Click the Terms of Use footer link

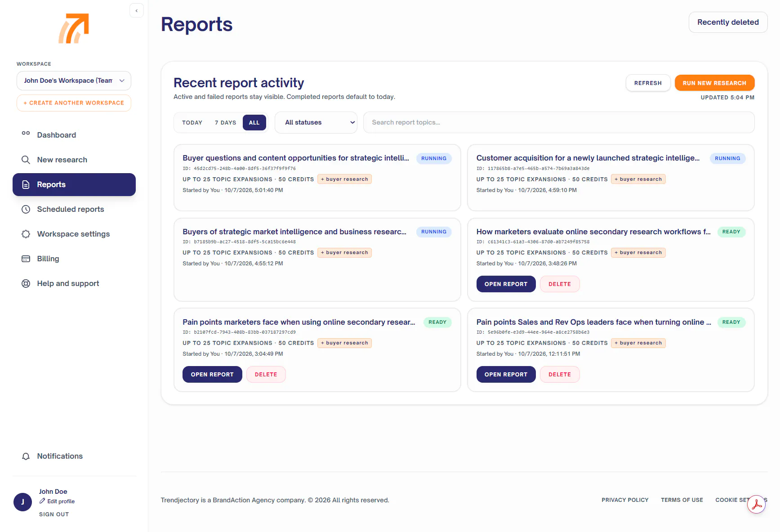coord(682,500)
